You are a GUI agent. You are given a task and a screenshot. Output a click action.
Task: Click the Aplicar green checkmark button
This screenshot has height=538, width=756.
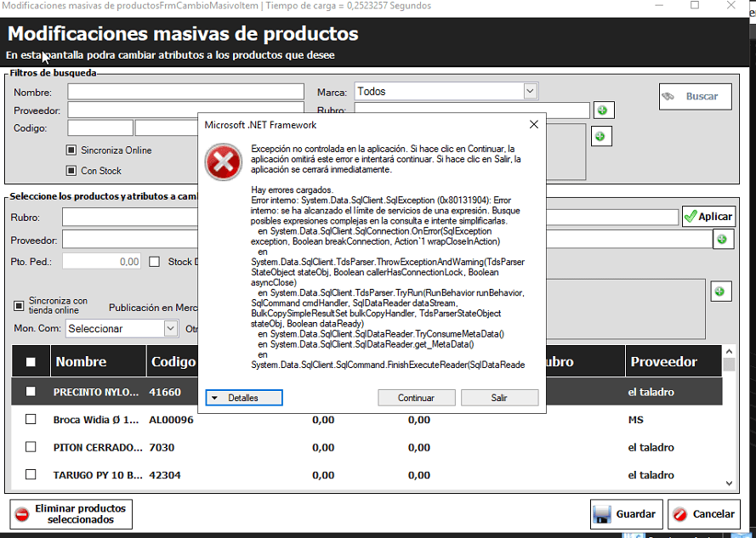tap(708, 217)
